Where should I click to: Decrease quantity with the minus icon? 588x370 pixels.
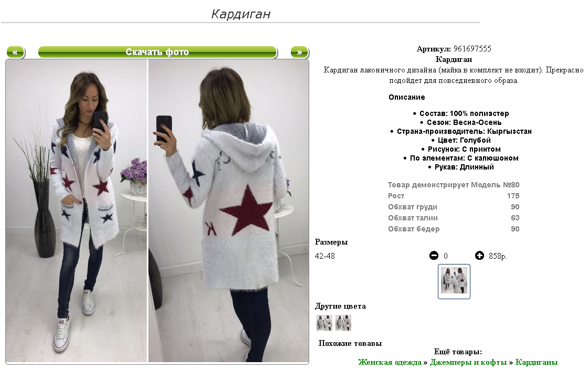coord(434,256)
